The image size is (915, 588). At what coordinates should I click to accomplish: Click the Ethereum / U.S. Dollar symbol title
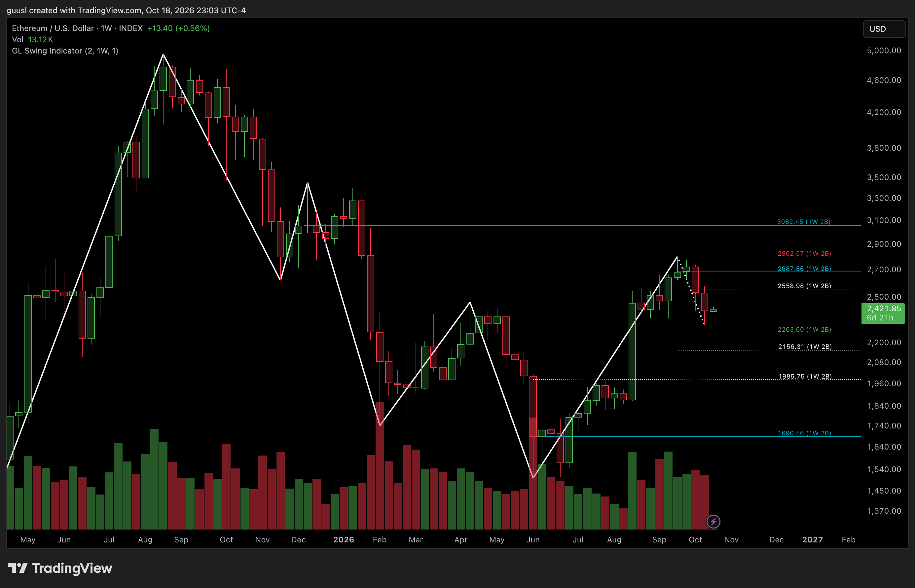(53, 28)
